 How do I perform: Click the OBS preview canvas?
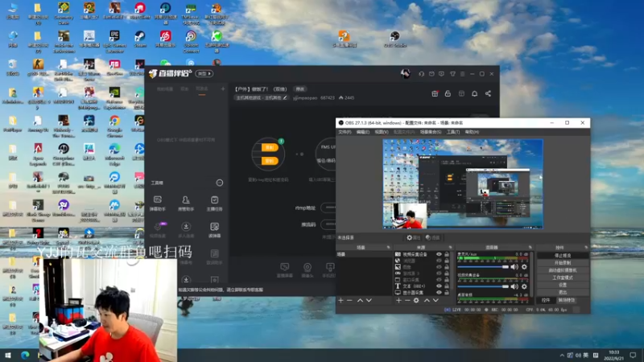pyautogui.click(x=463, y=184)
